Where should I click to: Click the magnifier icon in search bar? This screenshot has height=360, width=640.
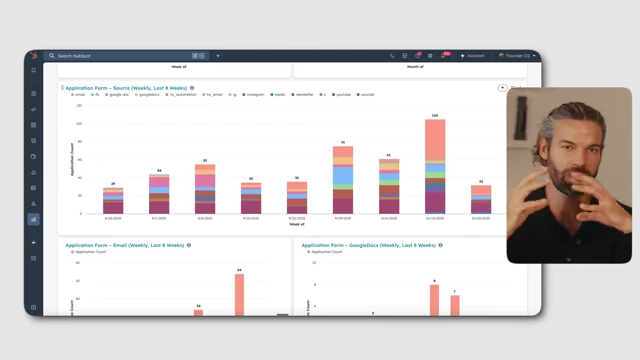pyautogui.click(x=51, y=56)
